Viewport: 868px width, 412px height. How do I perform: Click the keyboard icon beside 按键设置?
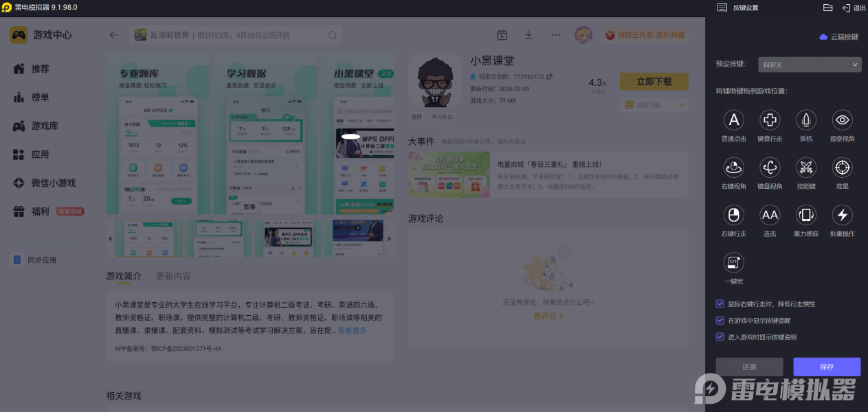tap(722, 8)
